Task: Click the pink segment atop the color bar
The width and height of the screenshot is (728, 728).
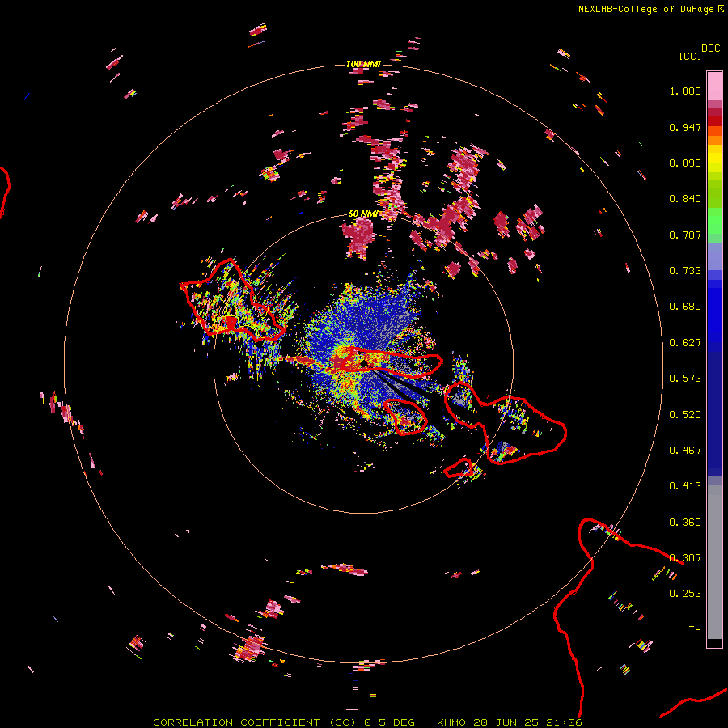Action: coord(714,86)
